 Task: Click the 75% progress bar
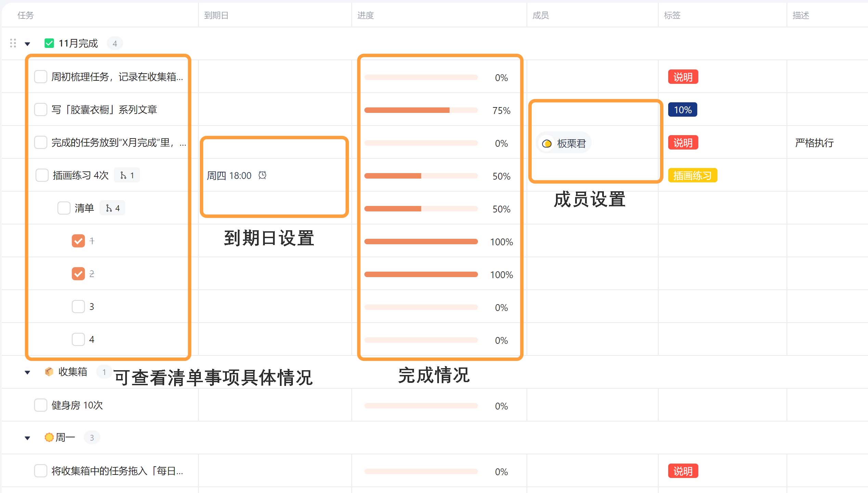pyautogui.click(x=421, y=110)
